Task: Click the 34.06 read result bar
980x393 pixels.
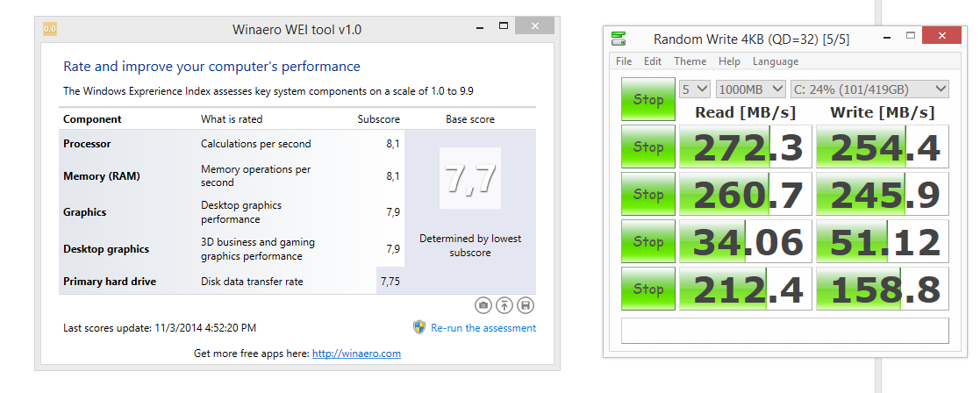Action: click(x=746, y=241)
